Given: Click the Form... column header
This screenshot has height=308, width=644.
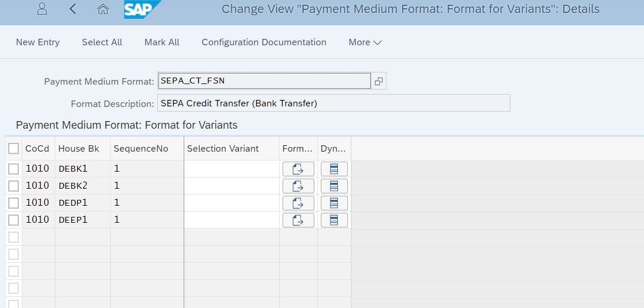Looking at the screenshot, I should [x=298, y=149].
